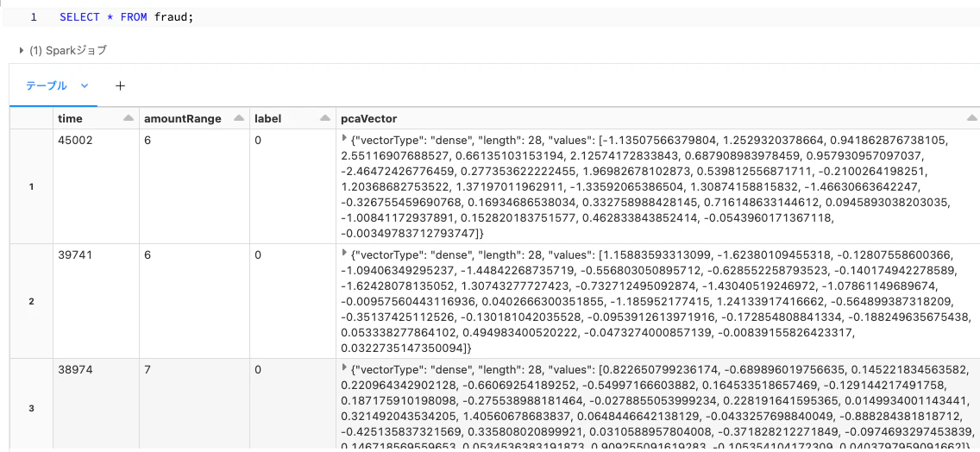Image resolution: width=980 pixels, height=452 pixels.
Task: Select label cell in row 39741
Action: (x=292, y=301)
